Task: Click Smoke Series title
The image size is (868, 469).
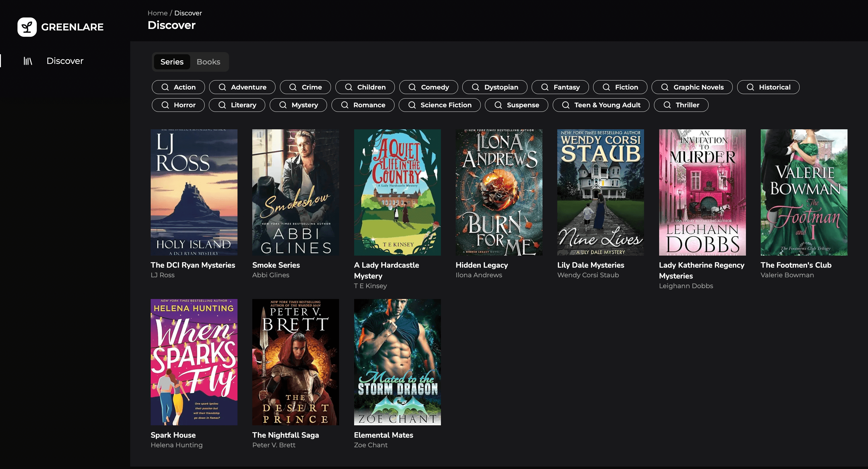Action: click(276, 265)
